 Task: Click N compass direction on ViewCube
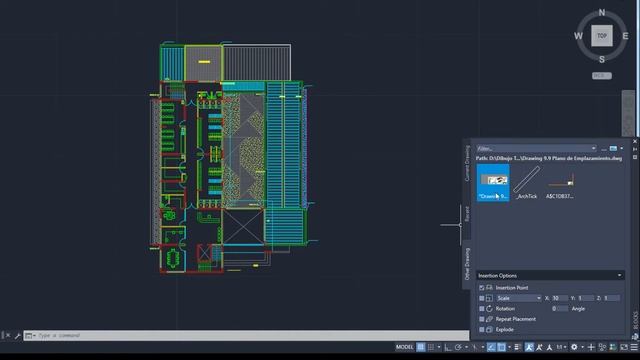(x=602, y=13)
